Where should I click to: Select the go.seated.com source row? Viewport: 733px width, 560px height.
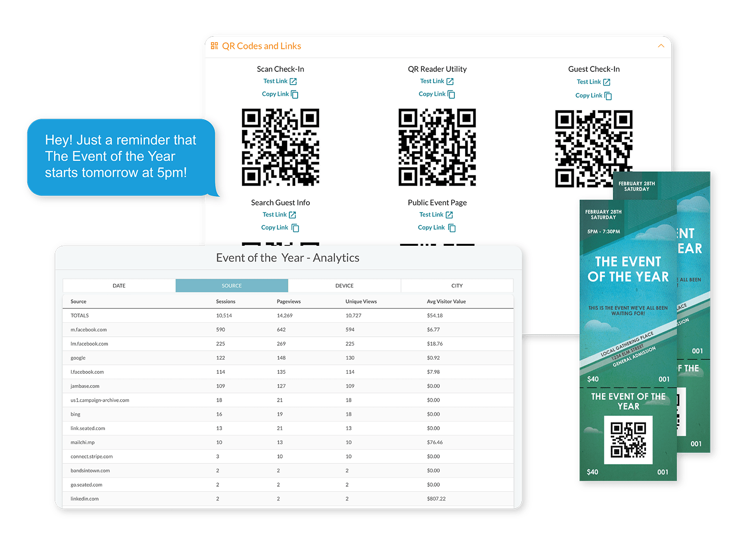(288, 485)
